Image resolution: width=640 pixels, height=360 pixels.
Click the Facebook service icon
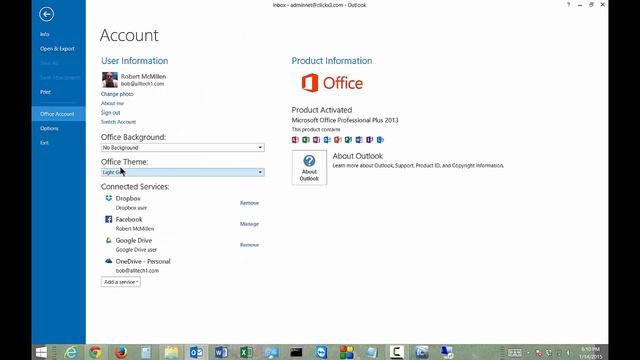tap(109, 219)
